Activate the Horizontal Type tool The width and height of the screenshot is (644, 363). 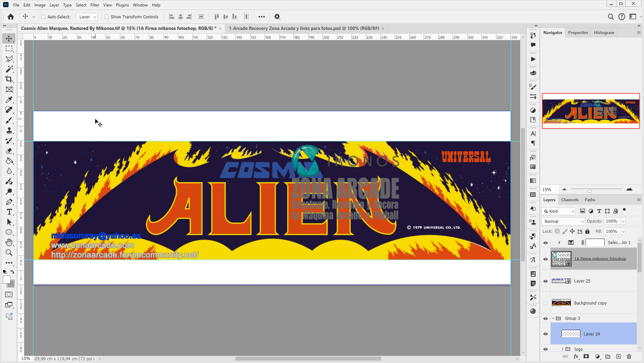(9, 212)
